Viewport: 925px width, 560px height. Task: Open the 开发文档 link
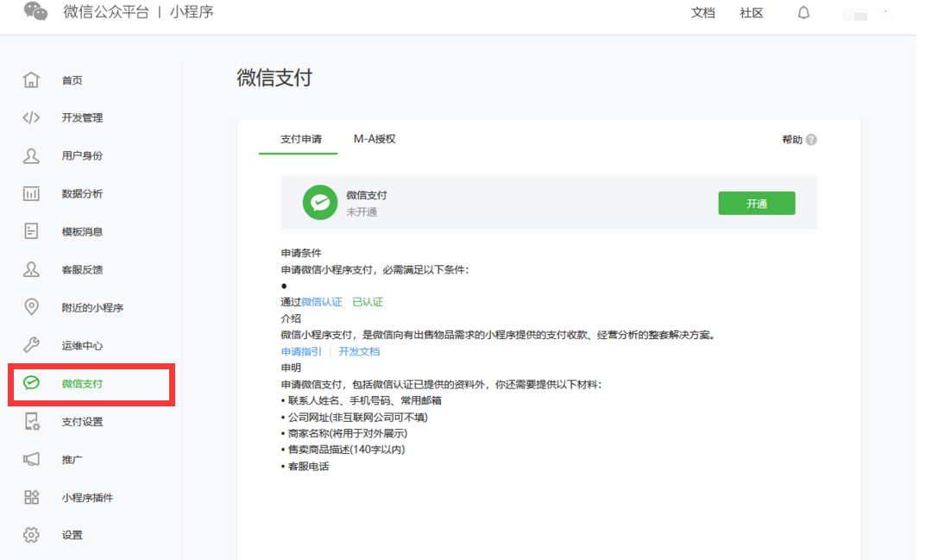359,352
